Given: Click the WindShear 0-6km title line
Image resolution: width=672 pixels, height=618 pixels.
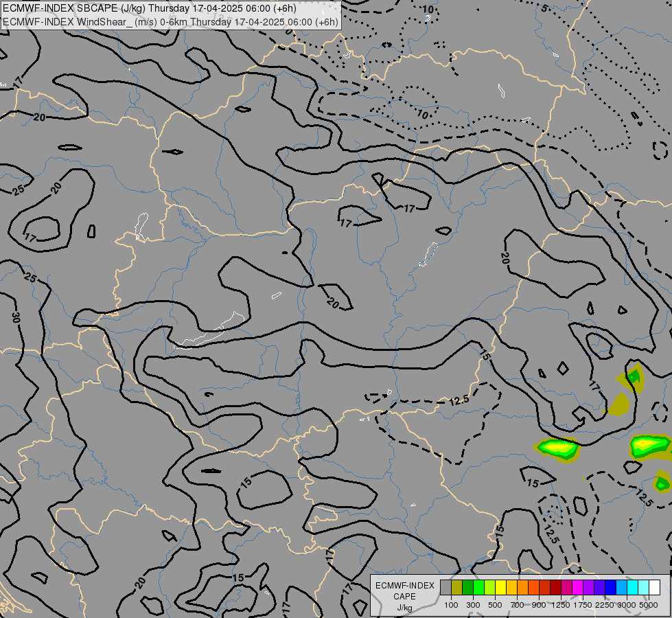Looking at the screenshot, I should 170,22.
